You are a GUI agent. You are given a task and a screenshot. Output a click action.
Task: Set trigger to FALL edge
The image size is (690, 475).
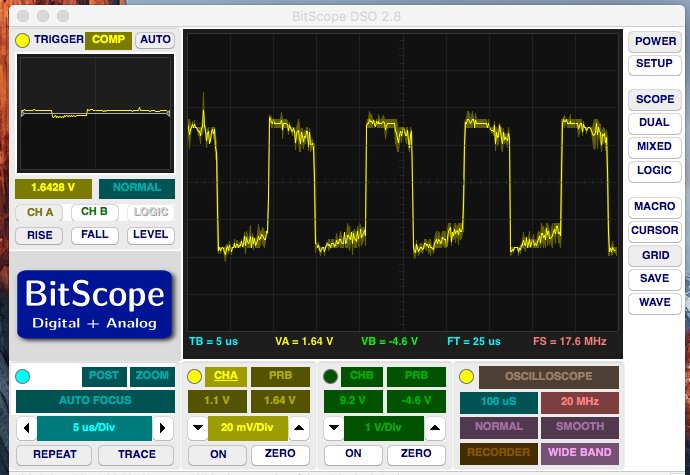95,235
